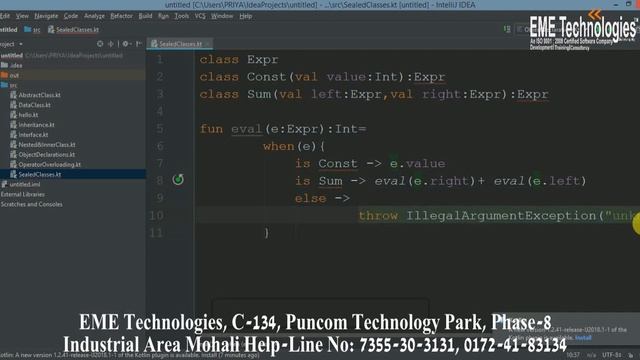640x360 pixels.
Task: Click 'IllegalArgumentException' on line 10
Action: [501, 216]
